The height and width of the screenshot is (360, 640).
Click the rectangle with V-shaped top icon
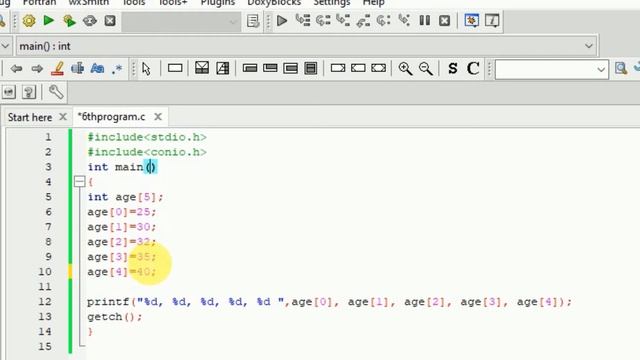pyautogui.click(x=202, y=68)
